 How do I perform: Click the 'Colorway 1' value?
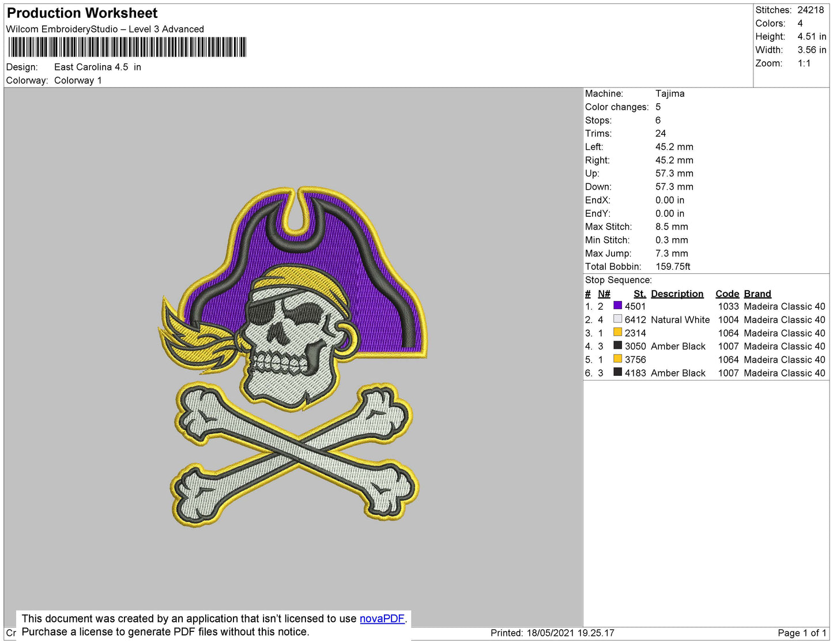[78, 81]
